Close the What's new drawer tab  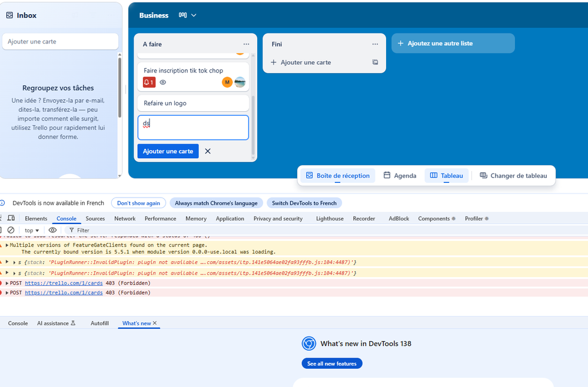point(155,323)
